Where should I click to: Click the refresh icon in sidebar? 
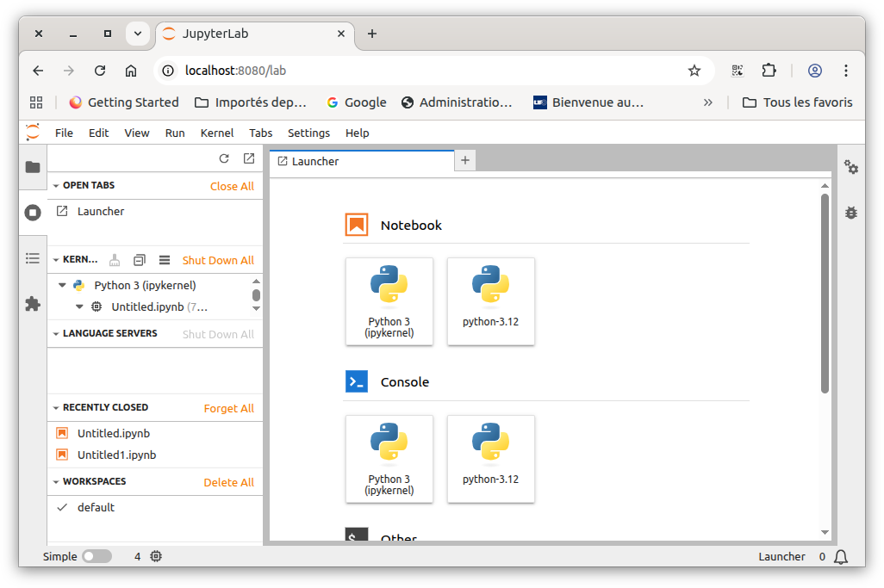pos(224,158)
